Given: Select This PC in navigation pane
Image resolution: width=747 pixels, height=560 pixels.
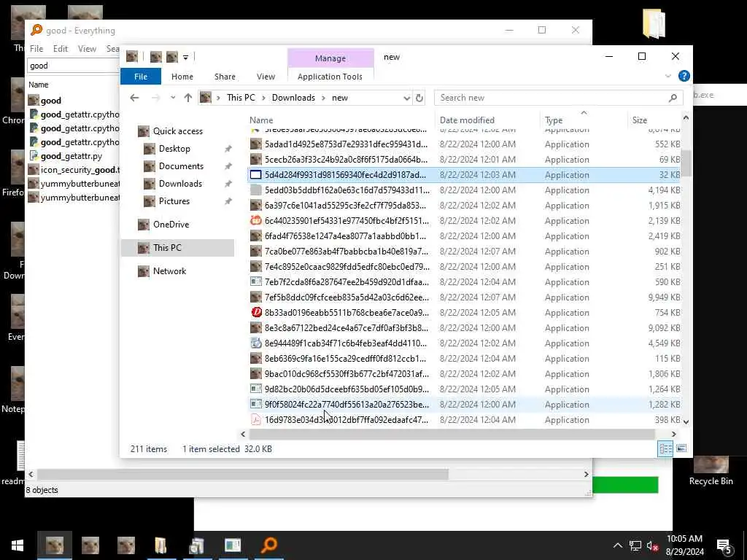Looking at the screenshot, I should click(178, 248).
